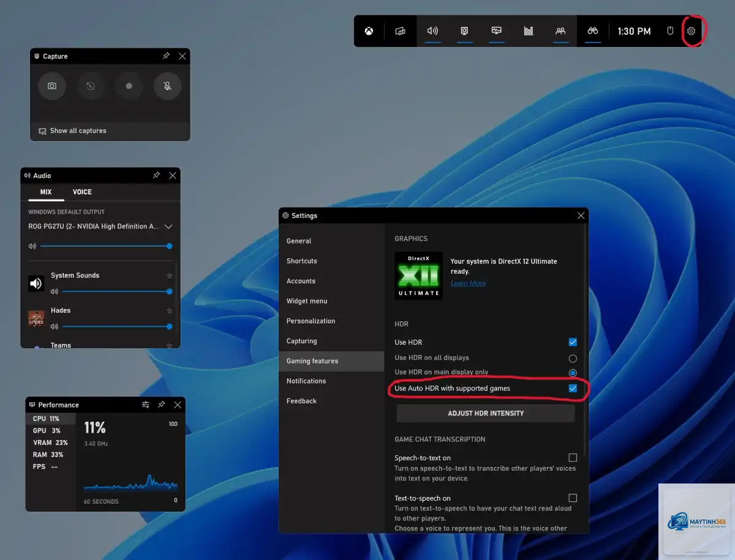The image size is (735, 560).
Task: Toggle the microphone in Capture widget
Action: [167, 86]
